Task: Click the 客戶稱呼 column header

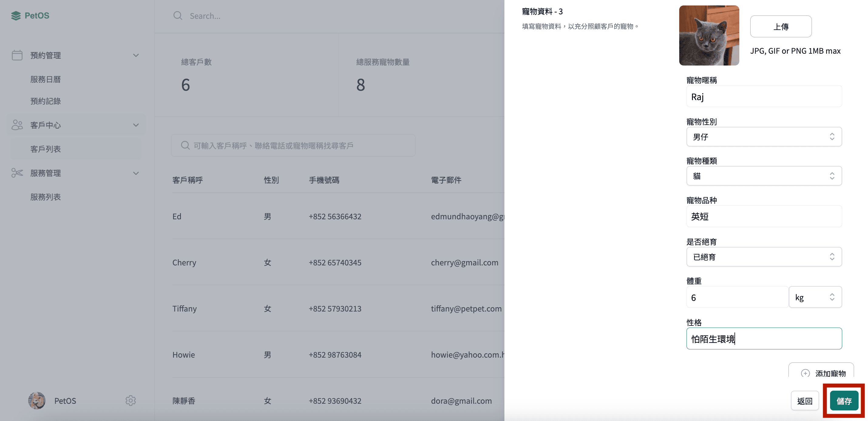Action: [188, 180]
